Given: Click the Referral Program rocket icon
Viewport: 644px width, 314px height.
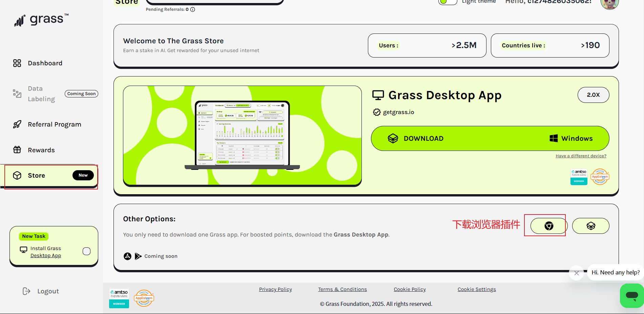Looking at the screenshot, I should [x=17, y=125].
